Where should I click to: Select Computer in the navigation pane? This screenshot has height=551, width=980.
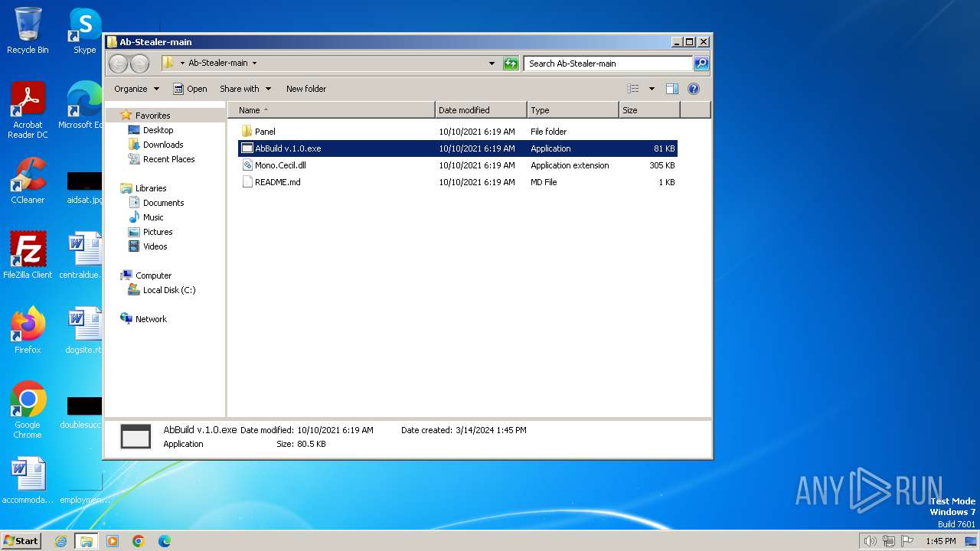153,275
